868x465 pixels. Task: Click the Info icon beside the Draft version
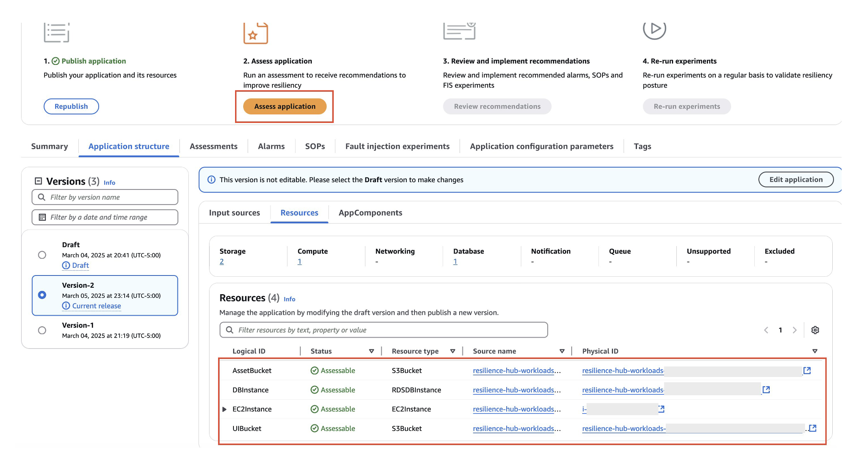point(66,265)
